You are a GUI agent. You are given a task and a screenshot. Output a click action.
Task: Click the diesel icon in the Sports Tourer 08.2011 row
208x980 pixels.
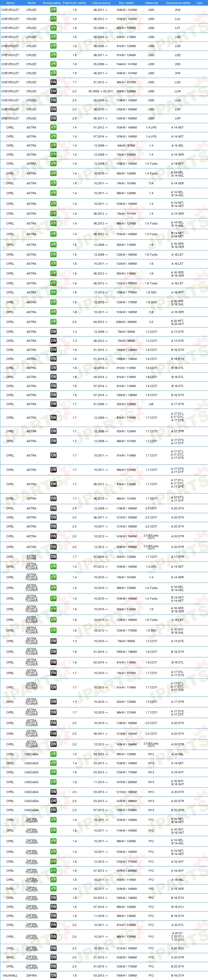click(x=53, y=733)
